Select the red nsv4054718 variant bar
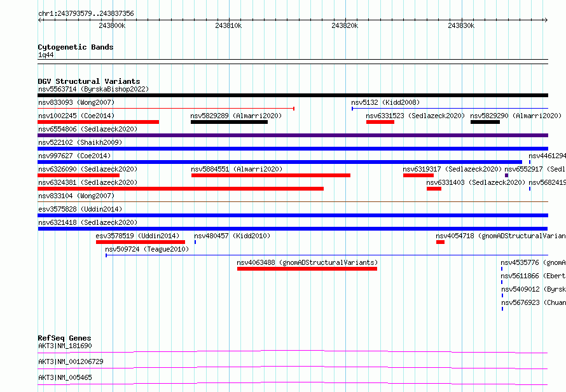This screenshot has width=566, height=392. click(x=440, y=242)
